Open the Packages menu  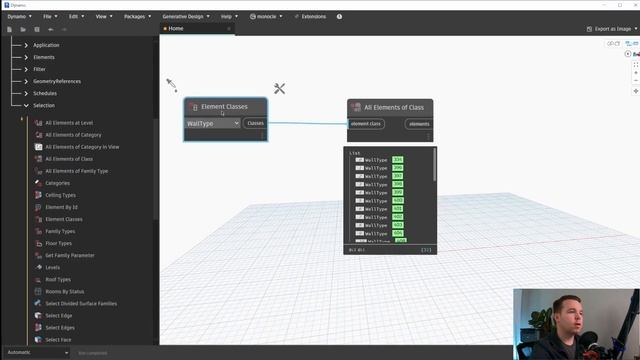137,17
